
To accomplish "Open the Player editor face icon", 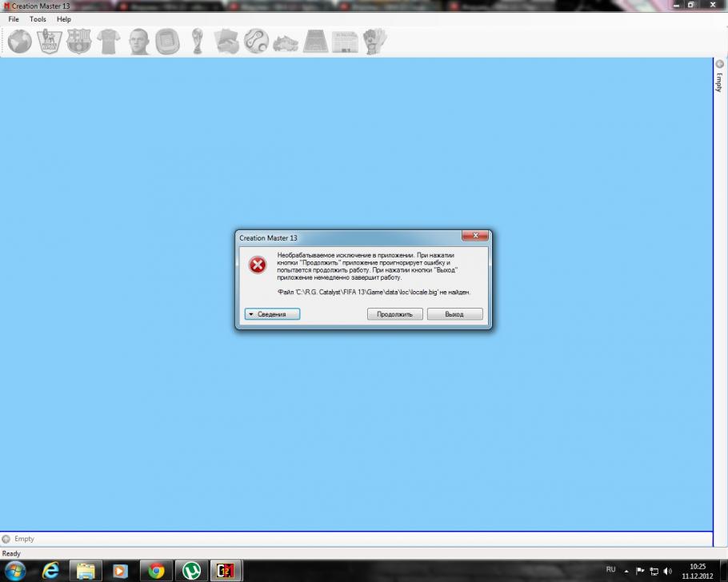I will pos(139,42).
